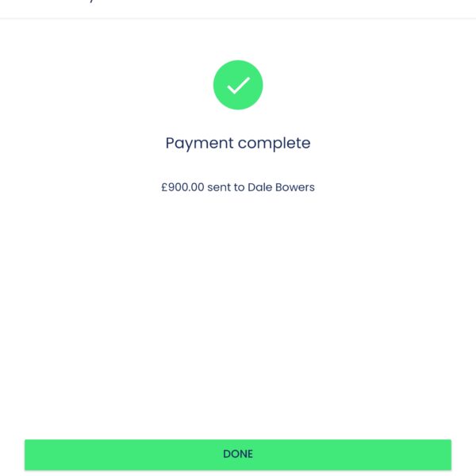Click the pound sign in the amount
The height and width of the screenshot is (476, 476).
(x=164, y=188)
